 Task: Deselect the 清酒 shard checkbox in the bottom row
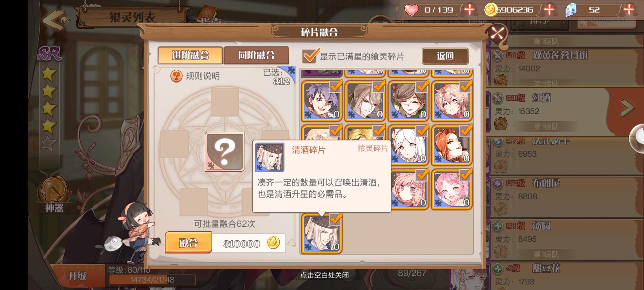point(335,219)
